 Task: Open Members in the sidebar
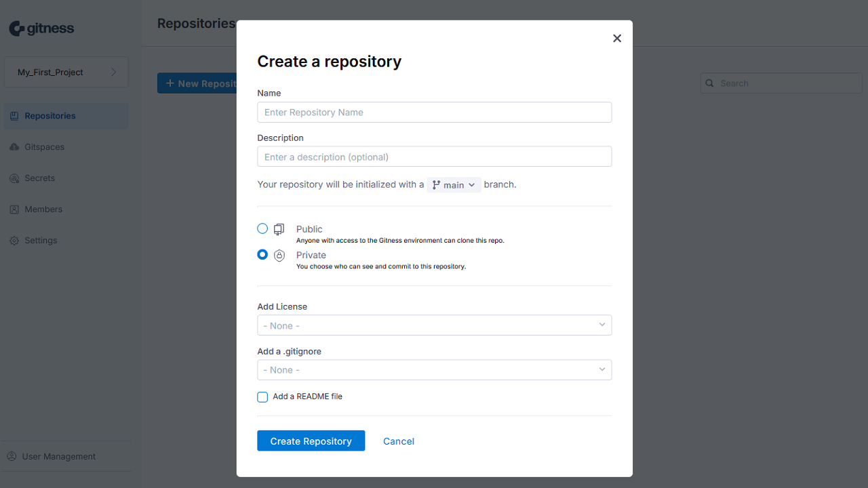[43, 209]
